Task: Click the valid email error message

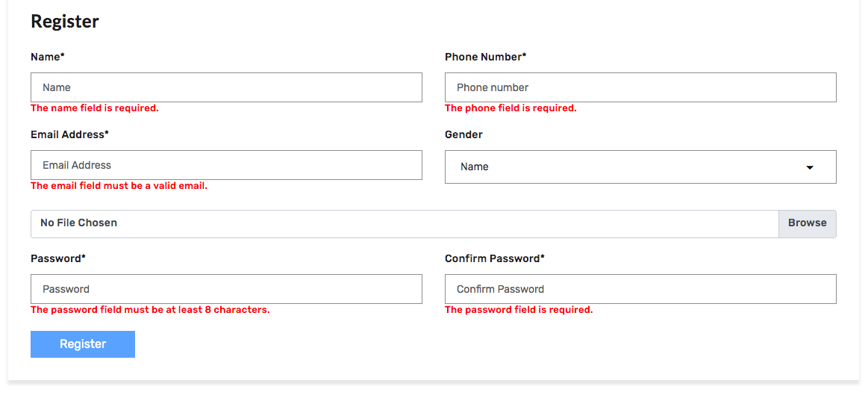Action: 119,186
